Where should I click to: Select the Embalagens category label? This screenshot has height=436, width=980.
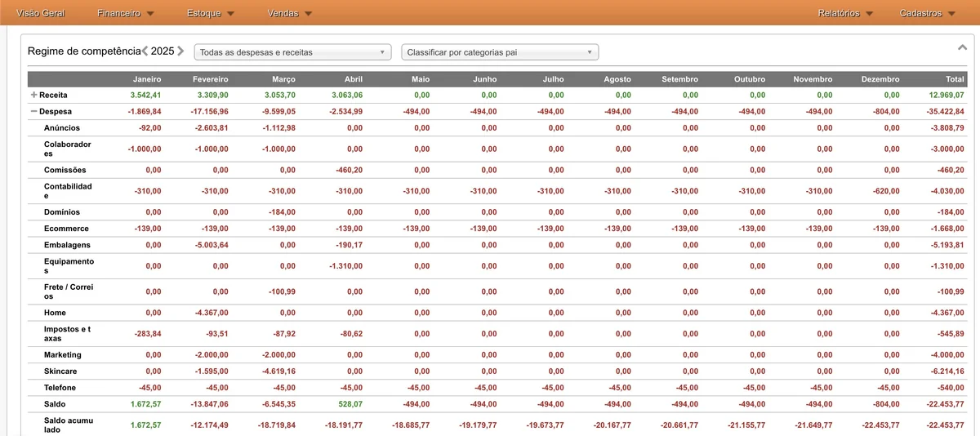(67, 245)
